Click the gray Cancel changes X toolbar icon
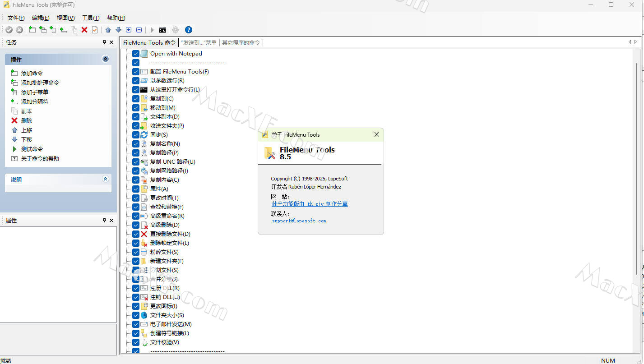Viewport: 644px width, 364px height. pyautogui.click(x=19, y=30)
